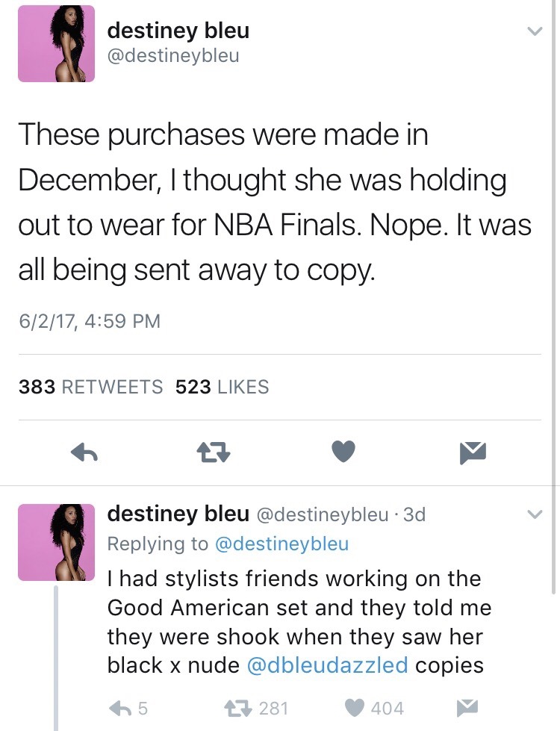Viewport: 560px width, 731px height.
Task: Tap destiney bleu name on the reply
Action: click(x=178, y=514)
